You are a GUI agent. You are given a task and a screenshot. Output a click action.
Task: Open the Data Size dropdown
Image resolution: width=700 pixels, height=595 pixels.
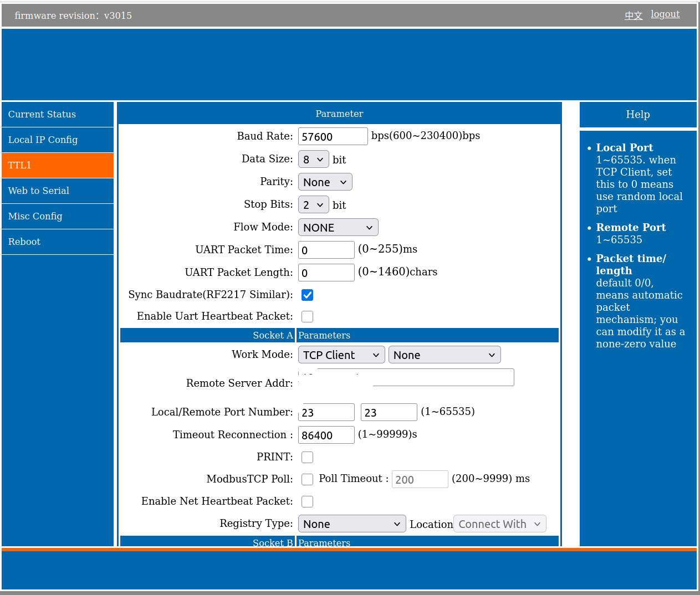(x=313, y=160)
